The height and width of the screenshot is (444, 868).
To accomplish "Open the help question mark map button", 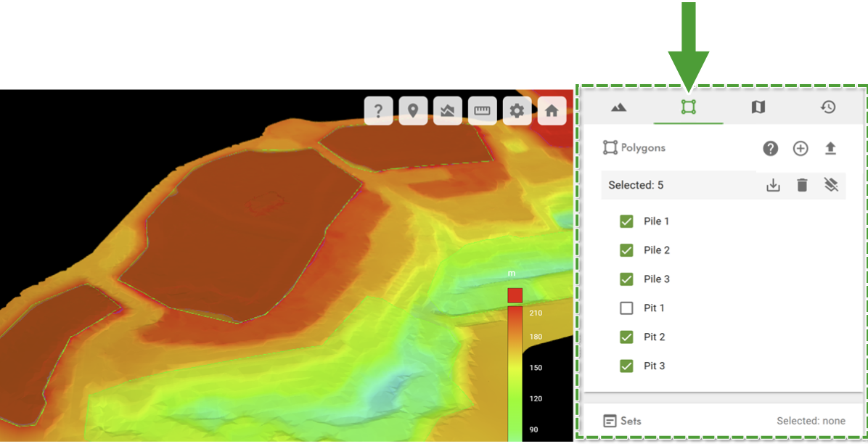I will pos(378,111).
